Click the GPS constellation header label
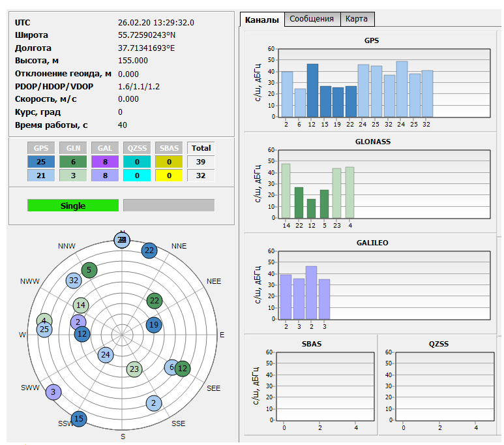 40,148
